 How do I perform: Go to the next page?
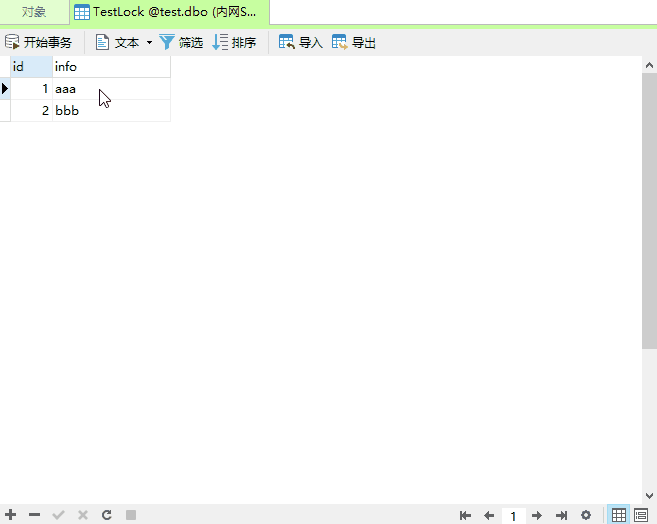tap(537, 515)
